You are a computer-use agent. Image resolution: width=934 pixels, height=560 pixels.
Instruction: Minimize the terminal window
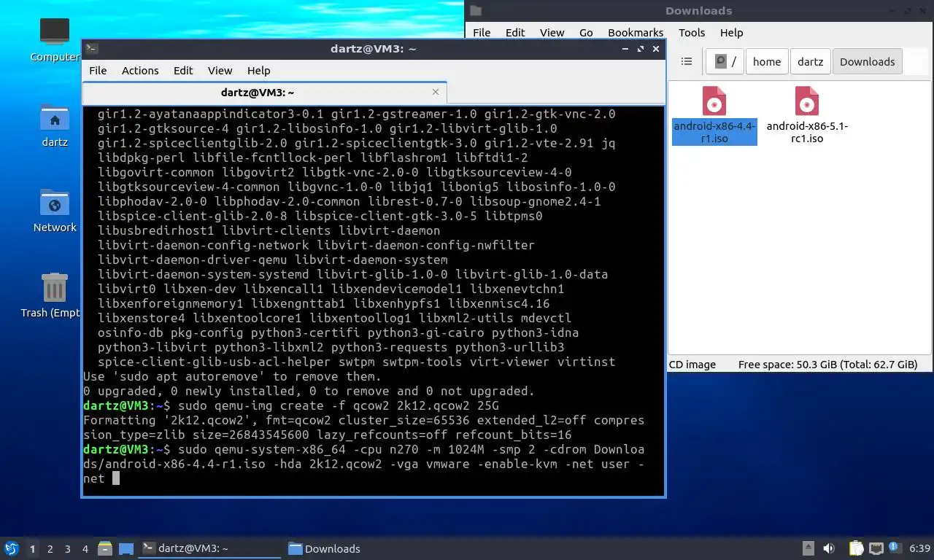tap(625, 49)
